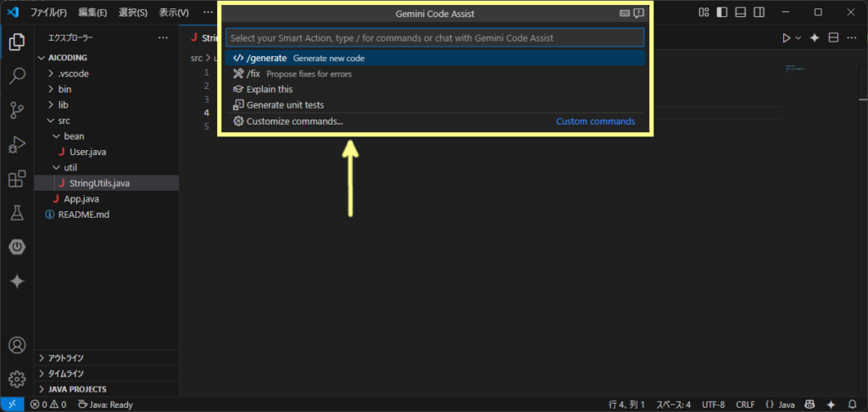Open the Source Control view
Viewport: 868px width, 412px height.
[17, 110]
